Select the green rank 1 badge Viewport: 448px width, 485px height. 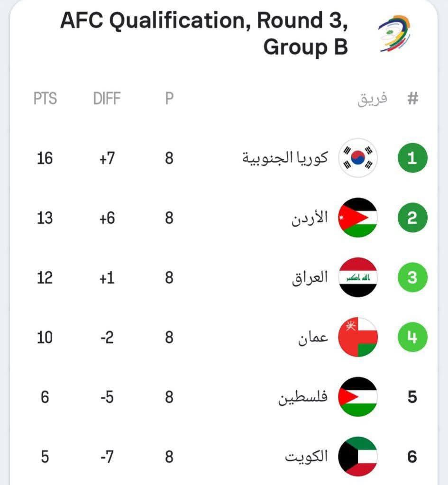click(x=412, y=158)
